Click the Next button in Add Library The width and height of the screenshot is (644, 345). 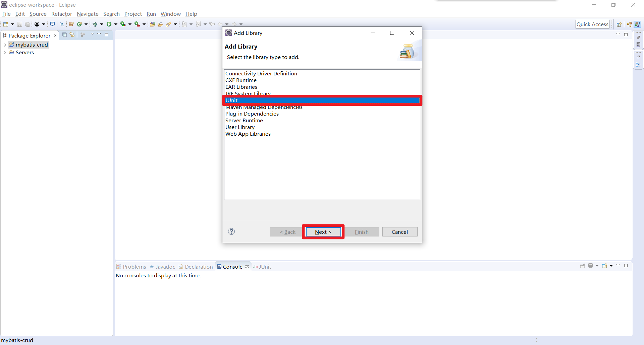click(x=323, y=232)
